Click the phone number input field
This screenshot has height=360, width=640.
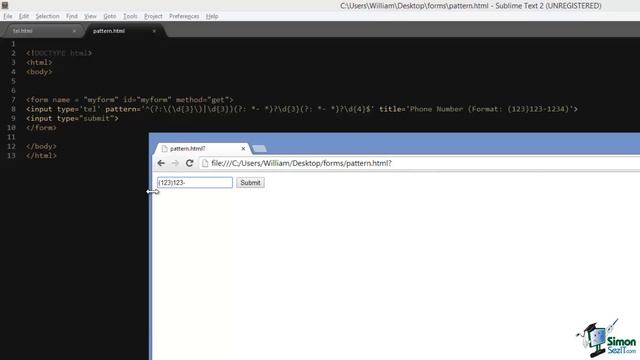pos(195,183)
